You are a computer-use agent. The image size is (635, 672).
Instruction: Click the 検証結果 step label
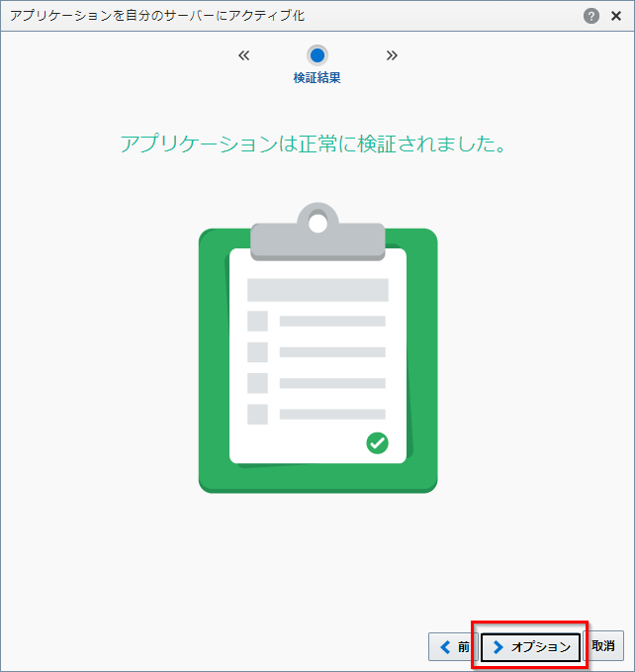coord(317,78)
